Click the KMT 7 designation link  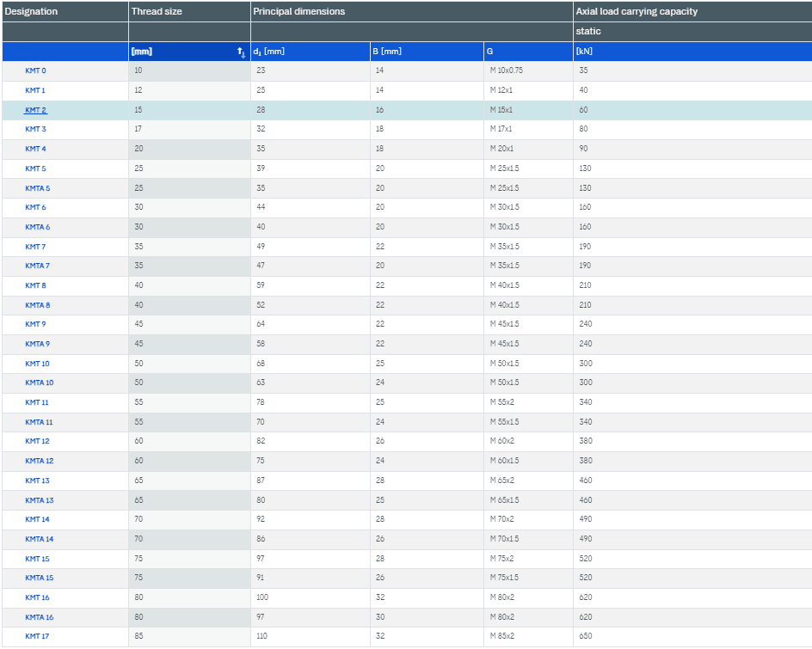35,247
